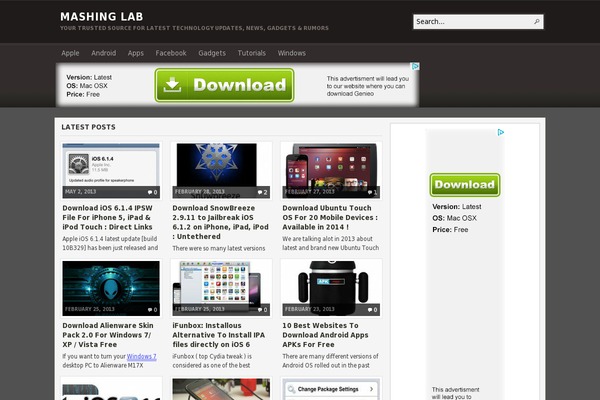Open the Apple menu item
The image size is (600, 400).
click(70, 53)
